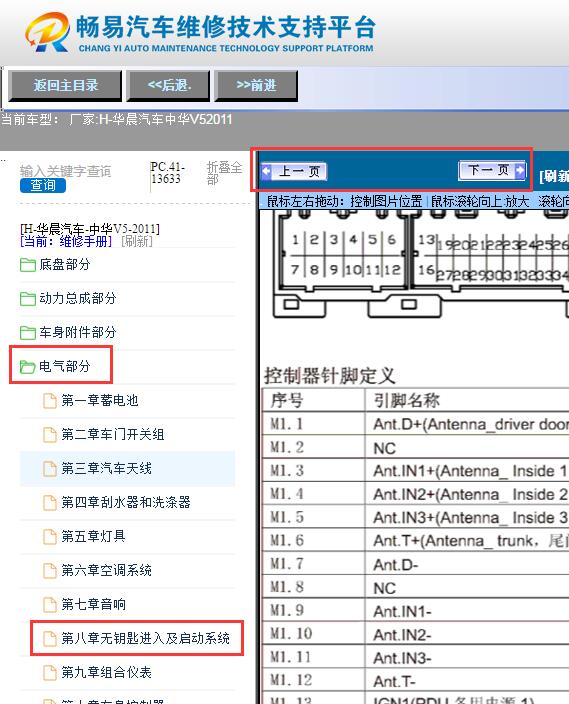Expand the 底盘部分 folder
The image size is (569, 704).
pos(65,264)
